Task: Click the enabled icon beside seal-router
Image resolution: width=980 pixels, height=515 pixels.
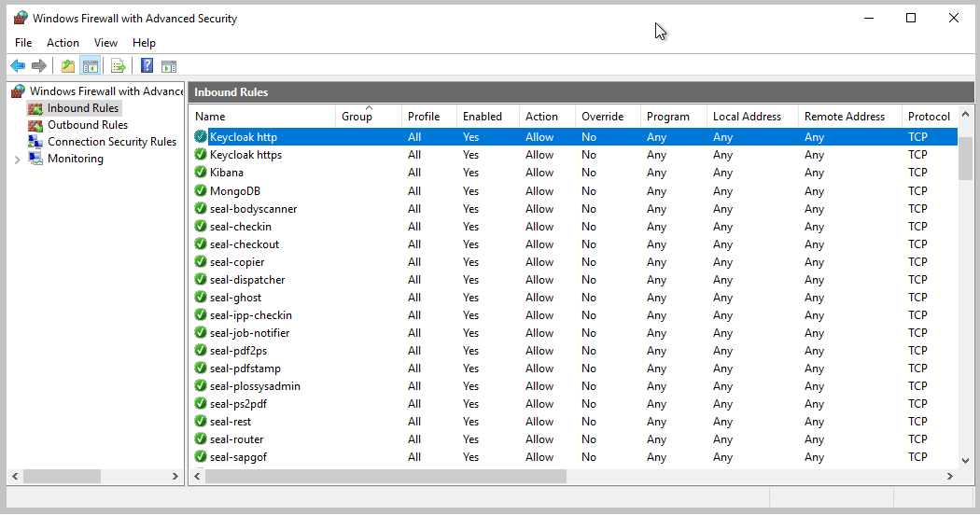Action: pos(201,438)
